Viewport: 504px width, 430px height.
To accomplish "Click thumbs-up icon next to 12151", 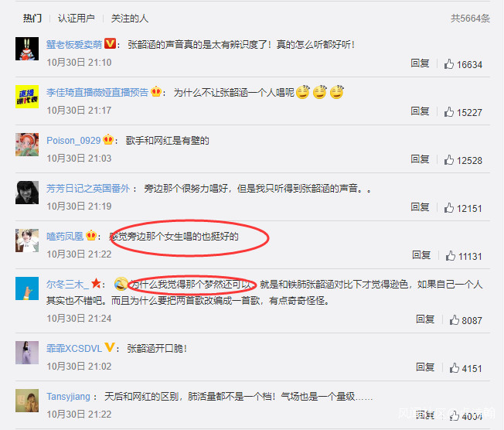I will point(448,208).
